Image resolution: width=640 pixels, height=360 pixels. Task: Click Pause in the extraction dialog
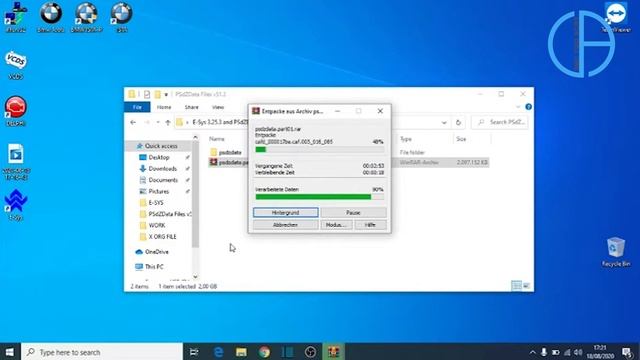click(353, 213)
